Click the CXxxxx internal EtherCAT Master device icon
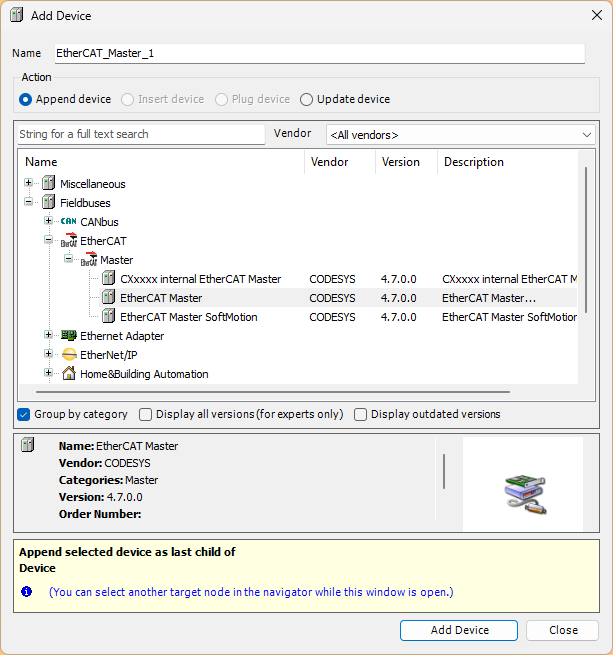613x655 pixels. click(x=109, y=278)
